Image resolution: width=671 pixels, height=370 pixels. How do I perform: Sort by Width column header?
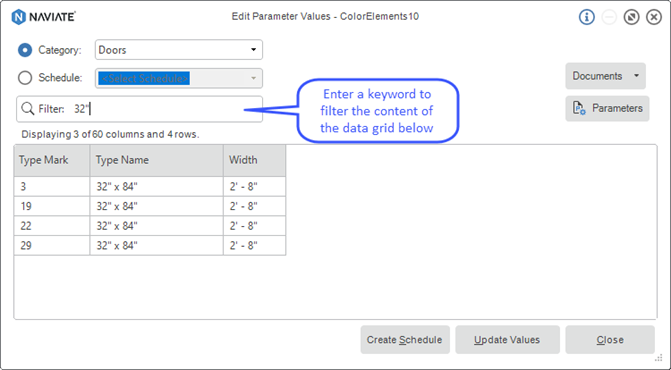[255, 160]
